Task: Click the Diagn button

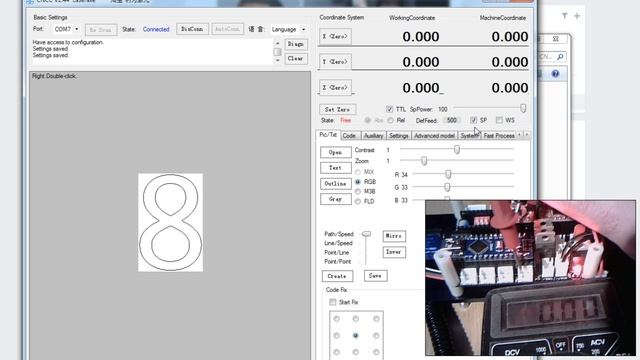Action: 296,44
